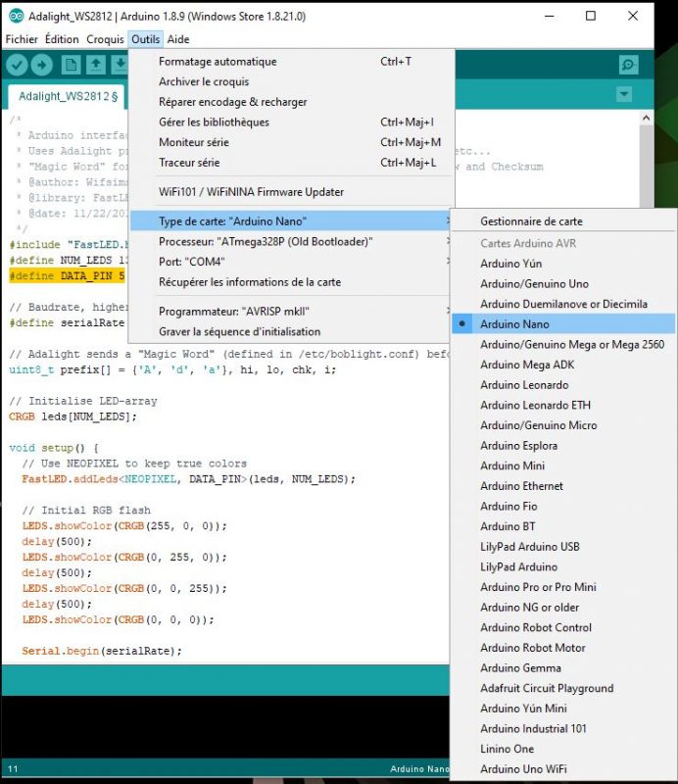Click the highlighted #define DATA_PIN 5 line
This screenshot has height=784, width=678.
click(x=67, y=275)
